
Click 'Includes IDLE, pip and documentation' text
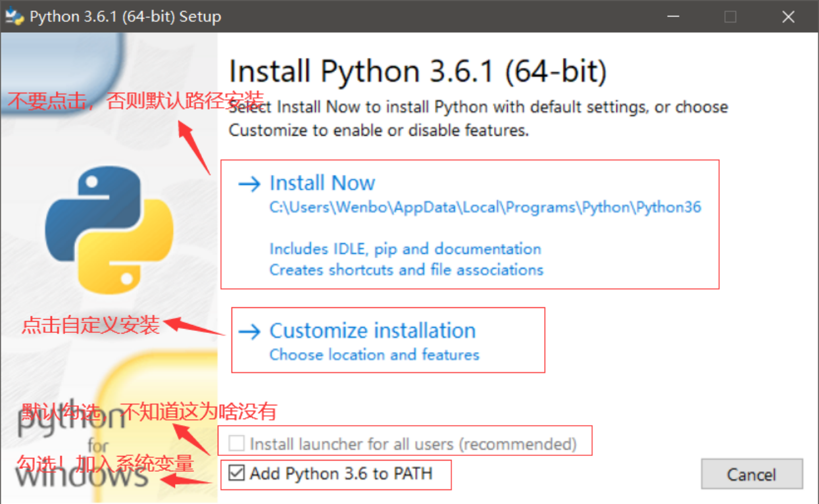click(405, 249)
